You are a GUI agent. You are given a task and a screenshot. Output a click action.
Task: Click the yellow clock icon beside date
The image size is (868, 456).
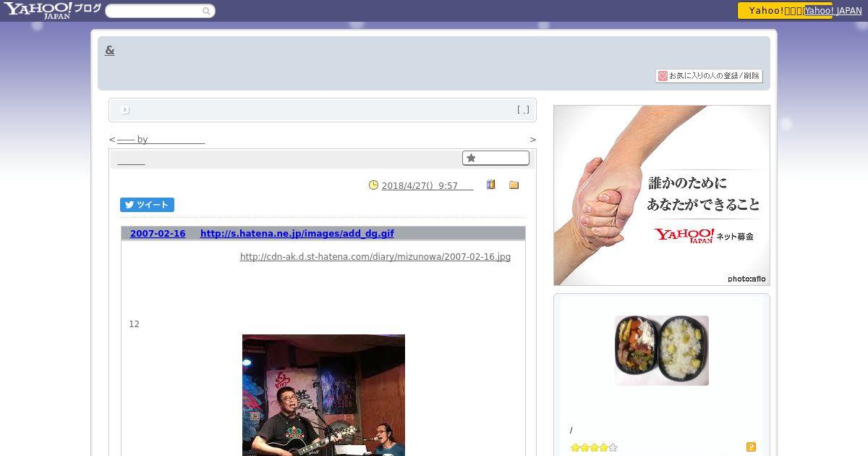(374, 185)
